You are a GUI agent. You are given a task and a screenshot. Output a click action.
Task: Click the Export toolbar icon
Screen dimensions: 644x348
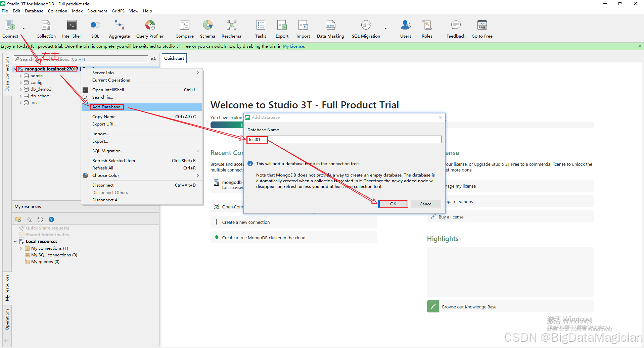[x=282, y=29]
